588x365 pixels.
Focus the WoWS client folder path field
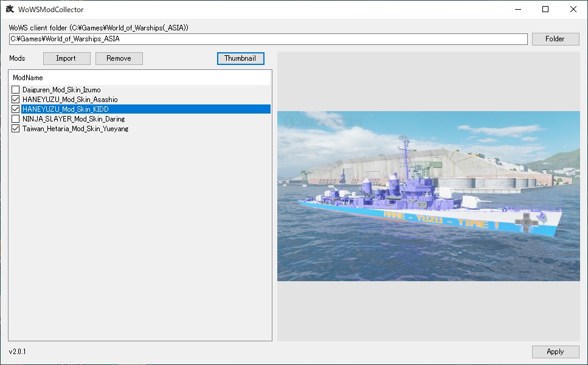(x=268, y=39)
